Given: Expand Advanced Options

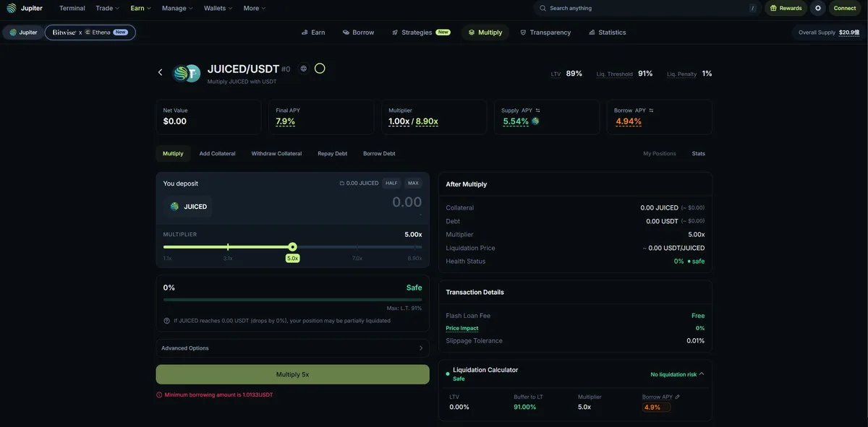Looking at the screenshot, I should tap(292, 348).
